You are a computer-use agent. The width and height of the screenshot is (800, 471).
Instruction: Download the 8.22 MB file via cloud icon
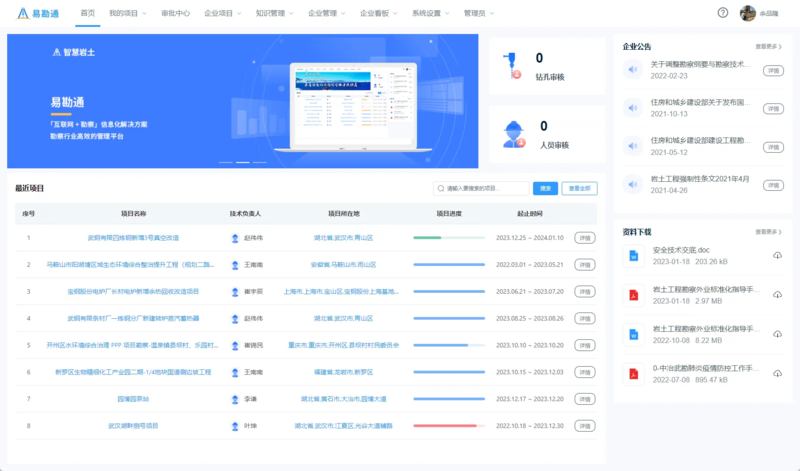pos(777,334)
